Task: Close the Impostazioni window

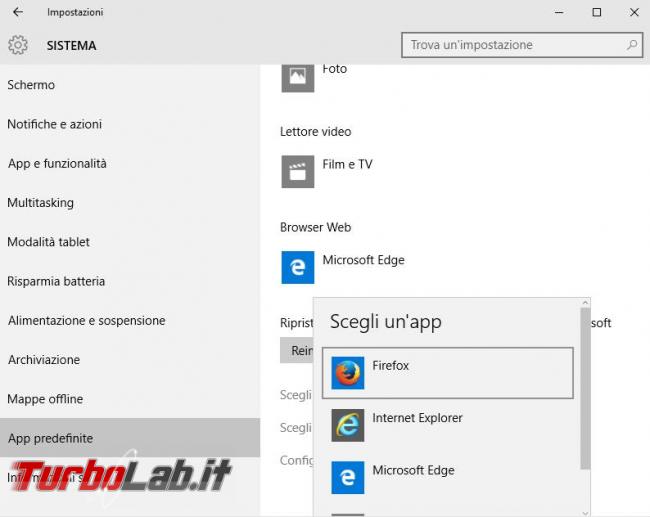Action: pyautogui.click(x=634, y=12)
